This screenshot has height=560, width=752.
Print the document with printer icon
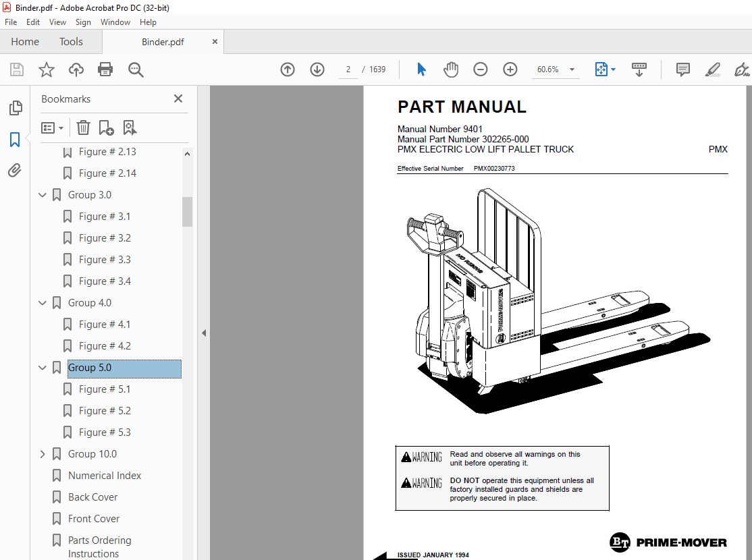(x=105, y=69)
